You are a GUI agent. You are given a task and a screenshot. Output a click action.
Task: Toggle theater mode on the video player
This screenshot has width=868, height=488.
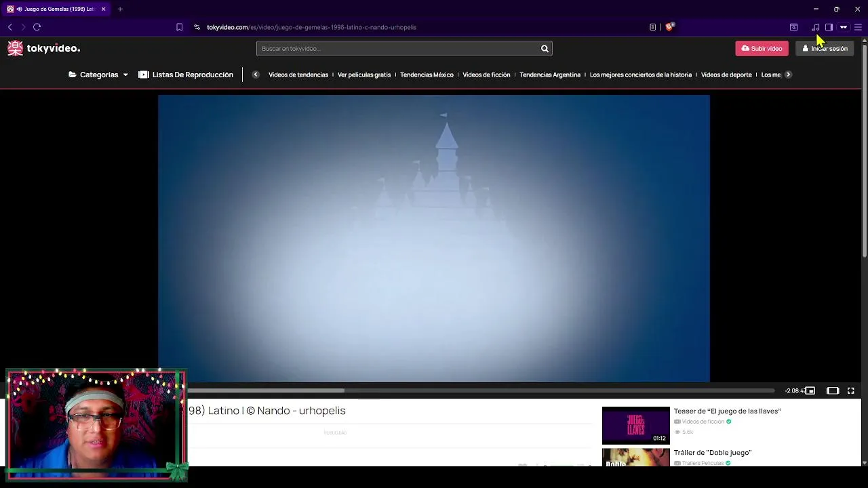[833, 391]
